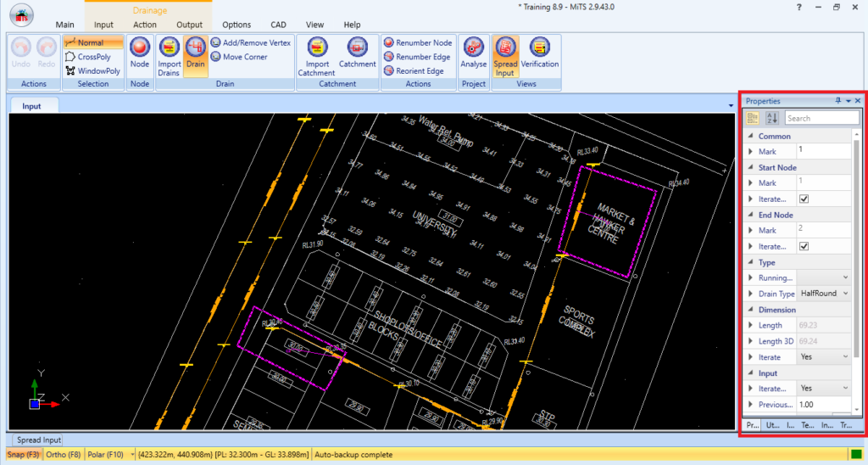Select Normal selection mode
This screenshot has height=465, width=868.
[93, 42]
